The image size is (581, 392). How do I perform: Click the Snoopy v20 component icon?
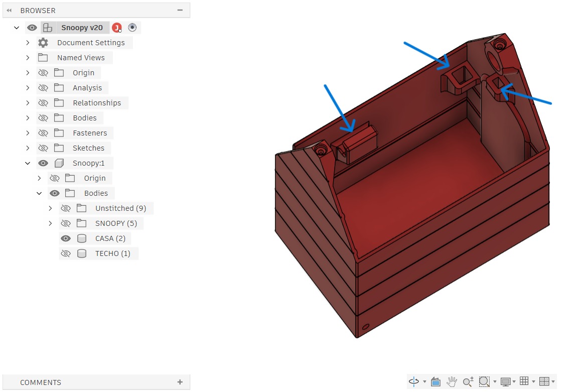(x=48, y=28)
